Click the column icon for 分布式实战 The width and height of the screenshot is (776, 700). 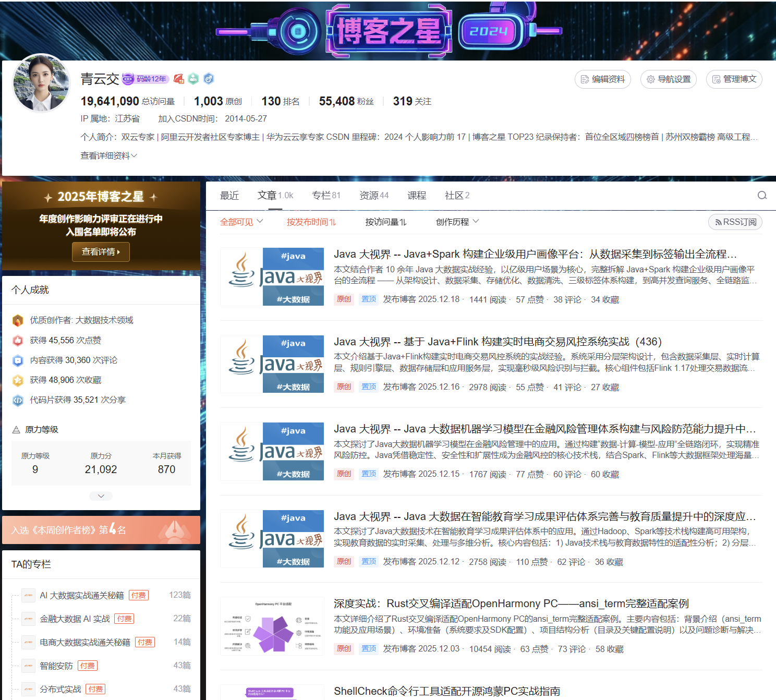coord(29,689)
